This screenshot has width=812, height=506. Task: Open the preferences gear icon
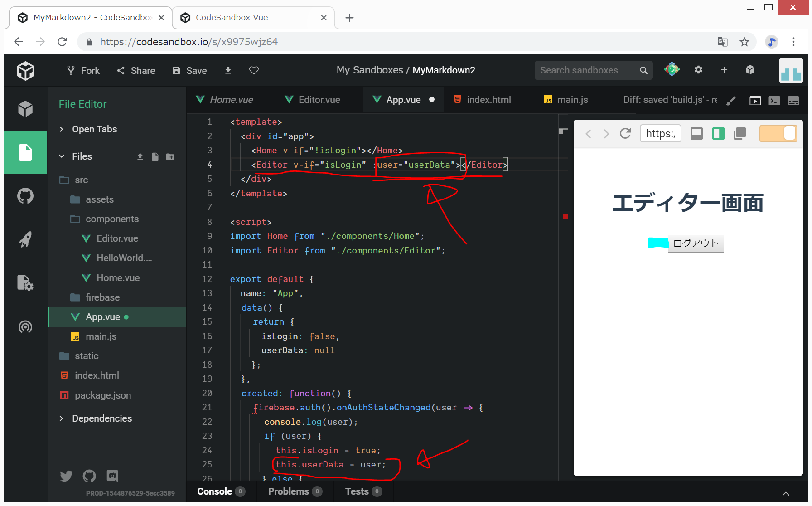[698, 70]
